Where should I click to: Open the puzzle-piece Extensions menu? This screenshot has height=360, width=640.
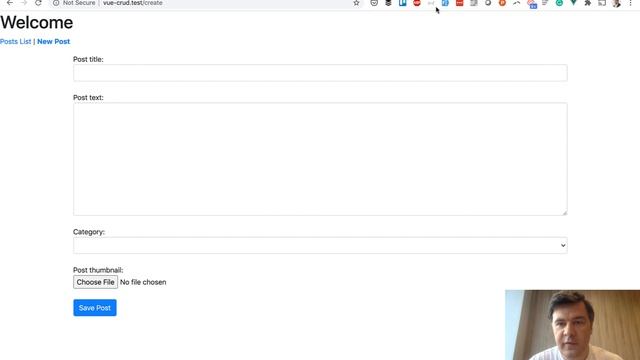pos(588,3)
